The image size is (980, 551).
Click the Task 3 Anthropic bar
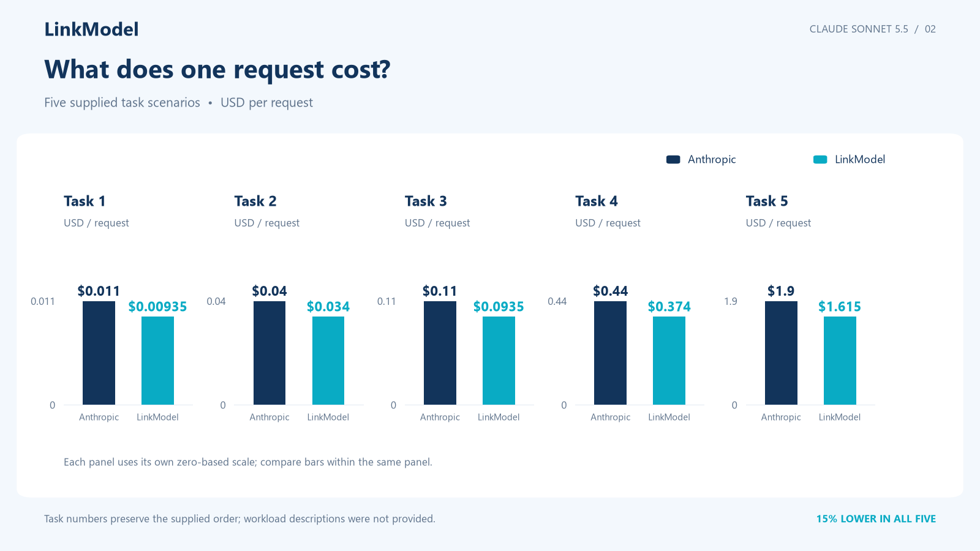(440, 353)
